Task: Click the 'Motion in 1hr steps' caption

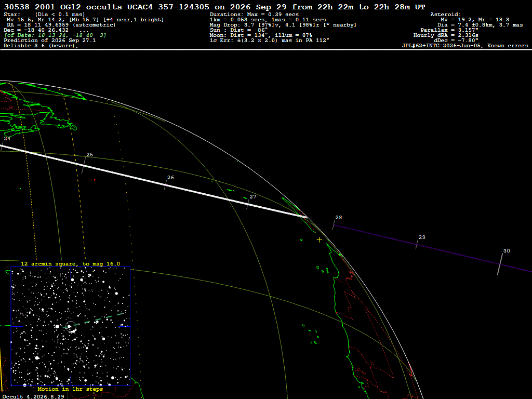Action: [x=70, y=389]
